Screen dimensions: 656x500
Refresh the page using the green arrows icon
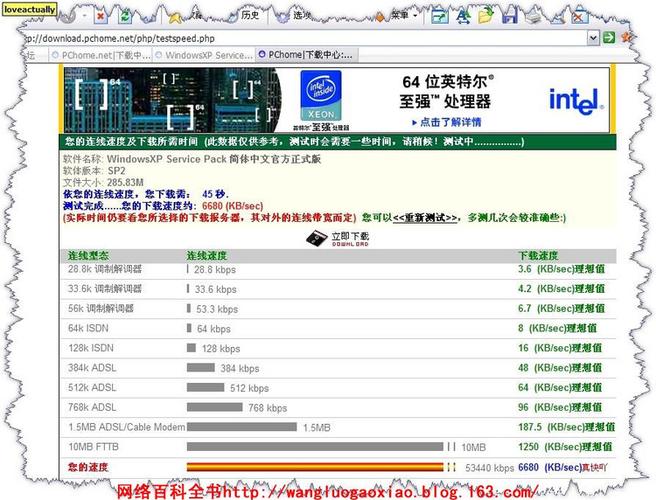click(x=125, y=16)
